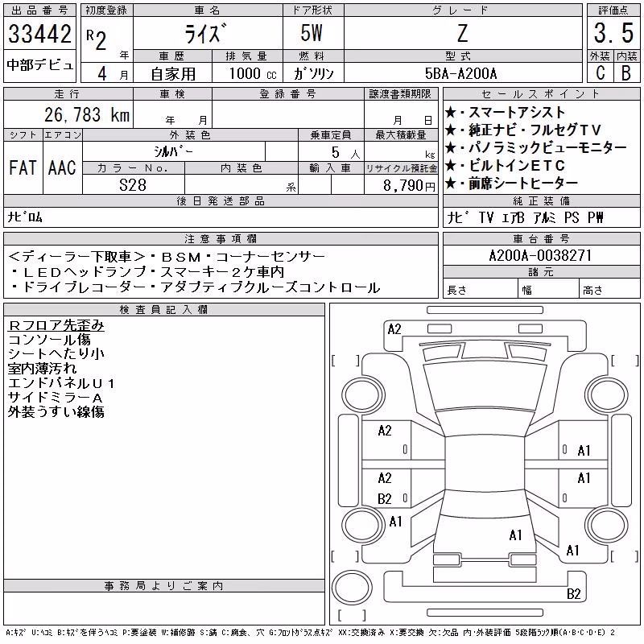This screenshot has width=644, height=644.
Task: Click the interior grade B
Action: click(626, 73)
